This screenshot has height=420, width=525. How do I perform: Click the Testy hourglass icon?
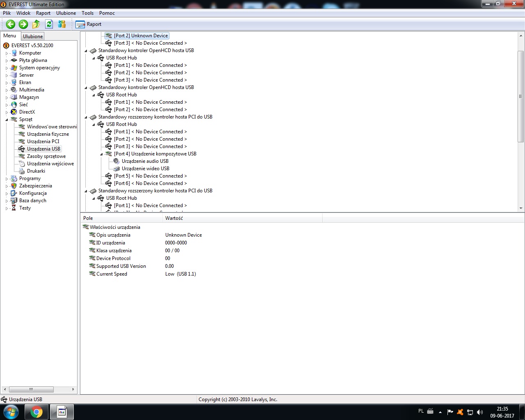(14, 208)
